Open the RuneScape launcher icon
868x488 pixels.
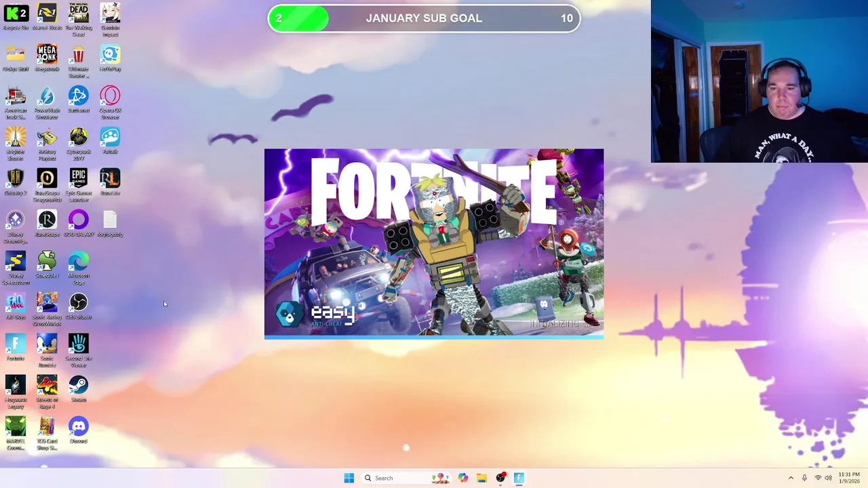click(x=47, y=224)
